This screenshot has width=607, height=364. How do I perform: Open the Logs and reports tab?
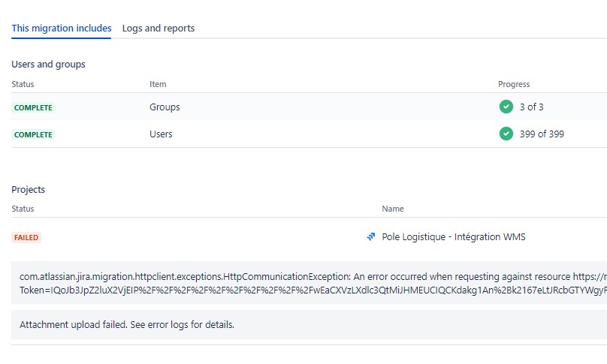(x=159, y=29)
